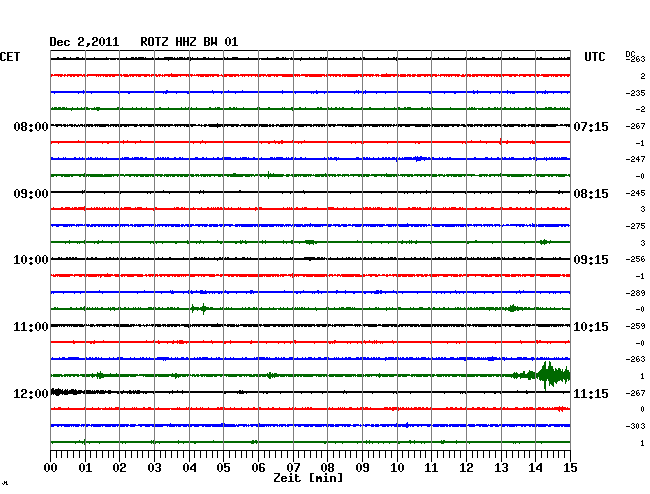This screenshot has width=650, height=494.
Task: Click the '07' minute axis tick label
Action: [x=293, y=467]
